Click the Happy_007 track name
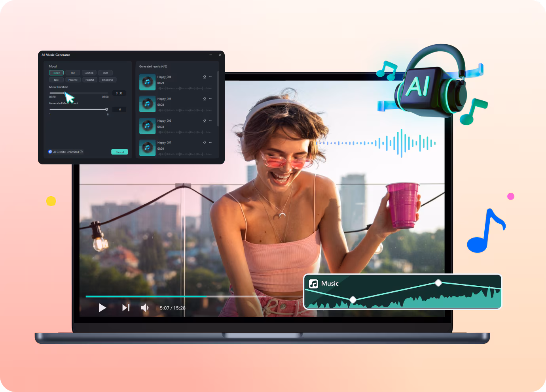This screenshot has height=392, width=546. (164, 143)
